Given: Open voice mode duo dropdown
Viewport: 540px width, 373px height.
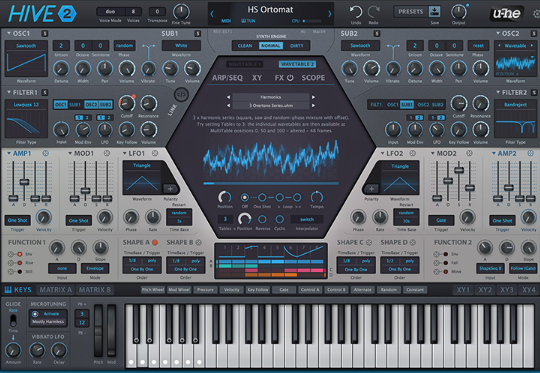Looking at the screenshot, I should click(110, 11).
